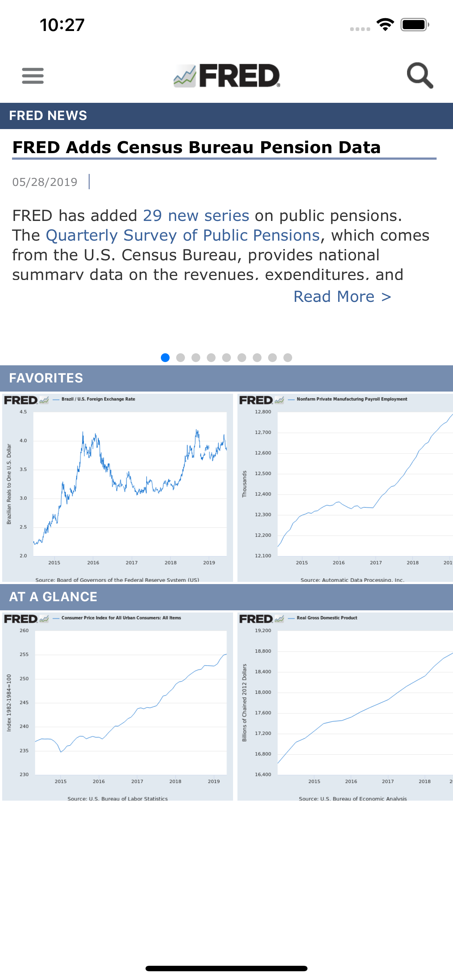Click Read More on the pension article
The height and width of the screenshot is (980, 453).
coord(342,296)
